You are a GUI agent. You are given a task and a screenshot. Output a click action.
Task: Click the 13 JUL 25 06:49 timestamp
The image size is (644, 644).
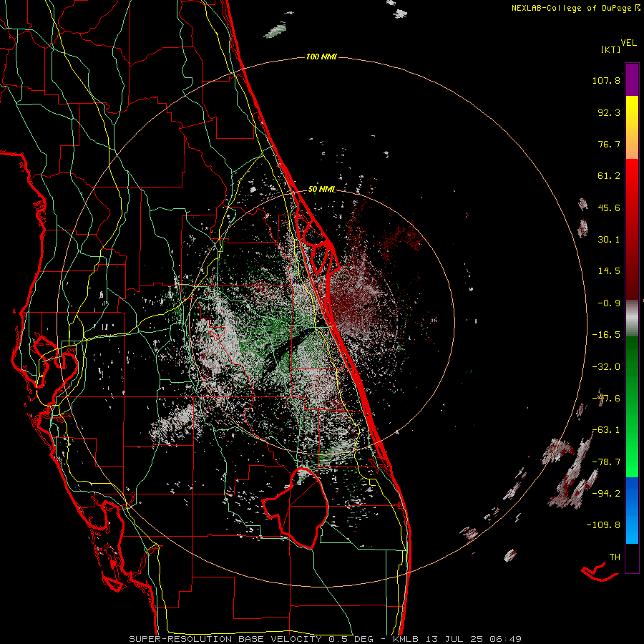(x=473, y=639)
